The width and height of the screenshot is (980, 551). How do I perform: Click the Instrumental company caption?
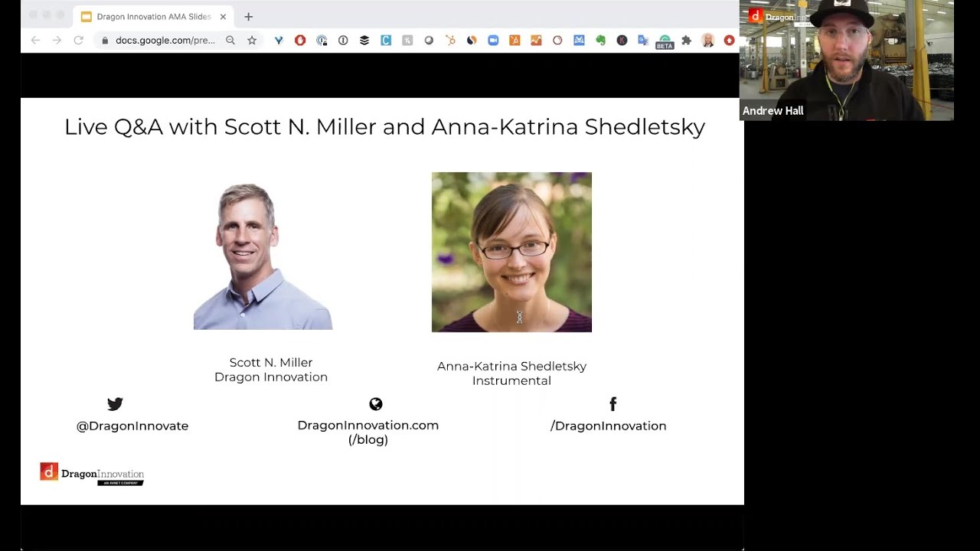pyautogui.click(x=511, y=381)
